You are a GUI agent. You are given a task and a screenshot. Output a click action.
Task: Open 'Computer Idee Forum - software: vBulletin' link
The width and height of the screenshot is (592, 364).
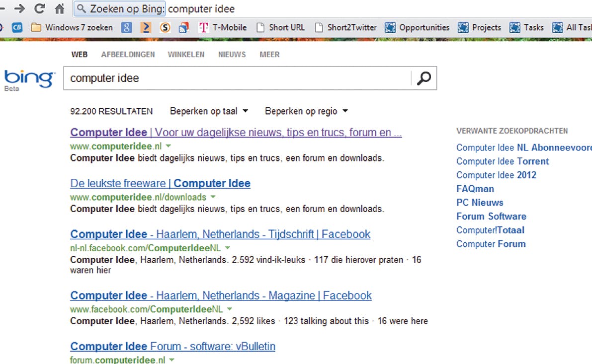(172, 346)
